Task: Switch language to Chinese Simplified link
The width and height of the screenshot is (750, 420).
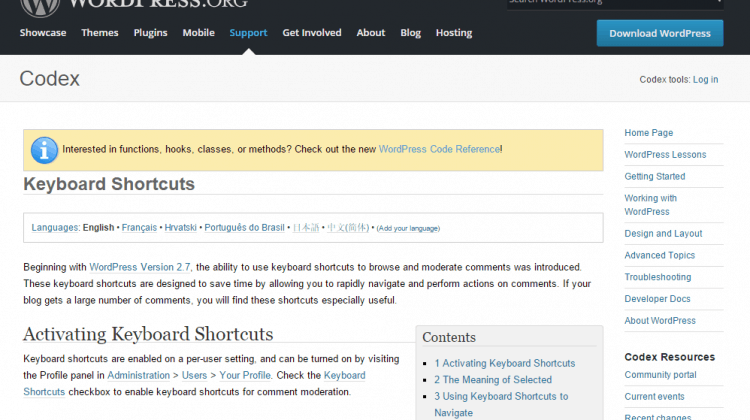Action: (348, 227)
